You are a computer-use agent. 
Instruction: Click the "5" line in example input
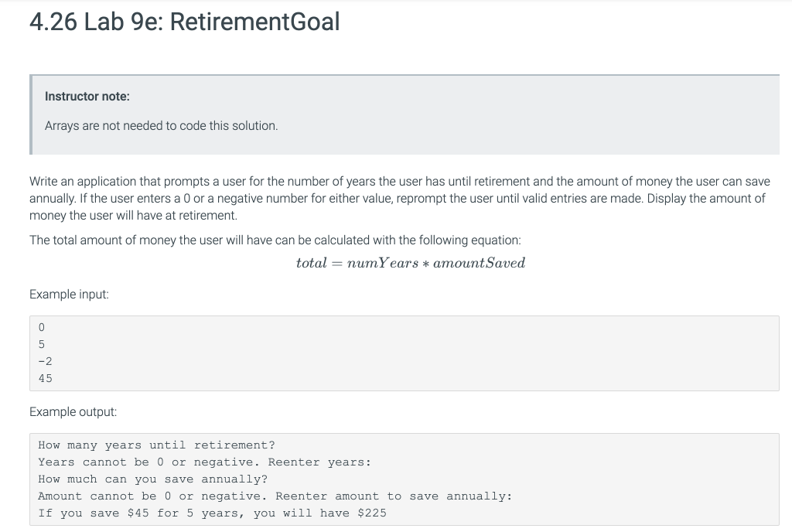[x=42, y=344]
